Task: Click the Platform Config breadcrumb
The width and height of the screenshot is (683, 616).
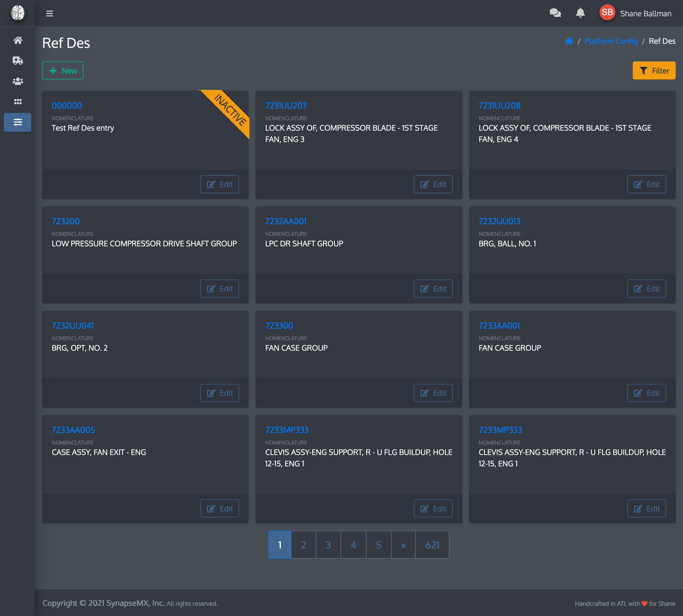Action: 611,41
